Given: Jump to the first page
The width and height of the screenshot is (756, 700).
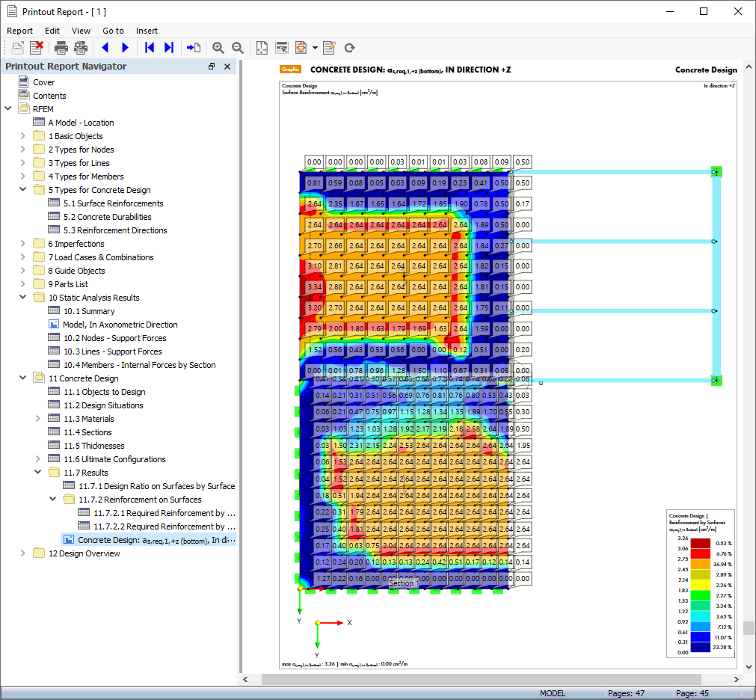Looking at the screenshot, I should (x=150, y=48).
